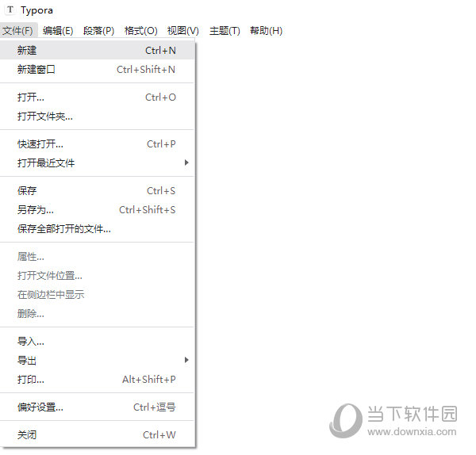Open the 段落(P) menu
Image resolution: width=476 pixels, height=455 pixels.
[98, 31]
